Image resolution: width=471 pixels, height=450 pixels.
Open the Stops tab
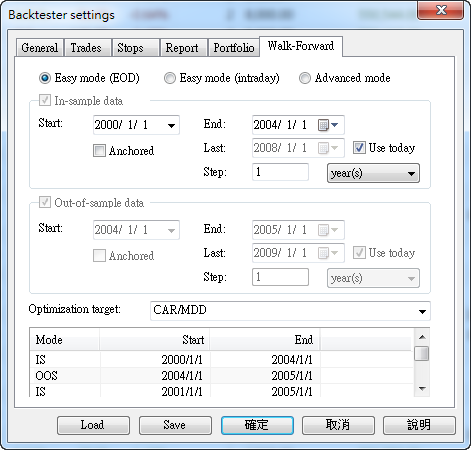click(x=135, y=48)
